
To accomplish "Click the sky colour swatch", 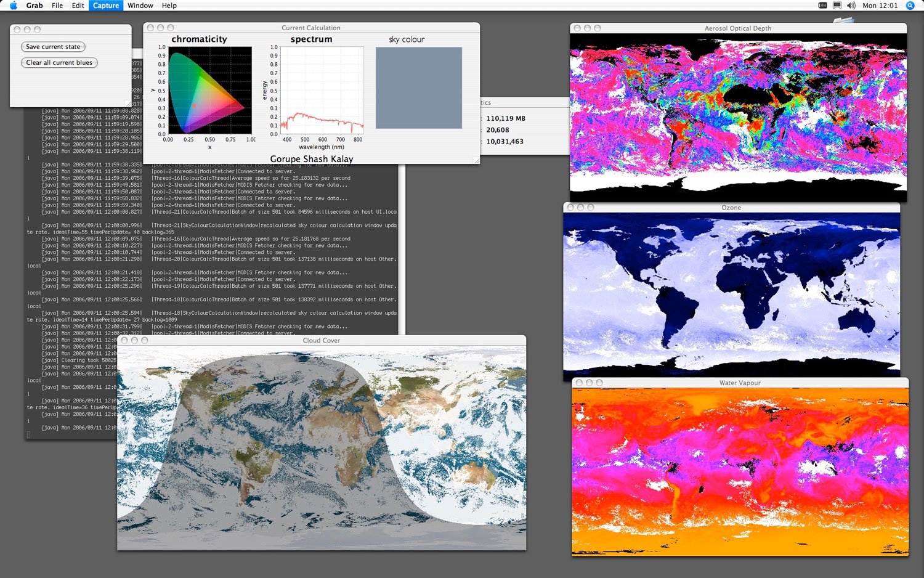I will (x=418, y=88).
